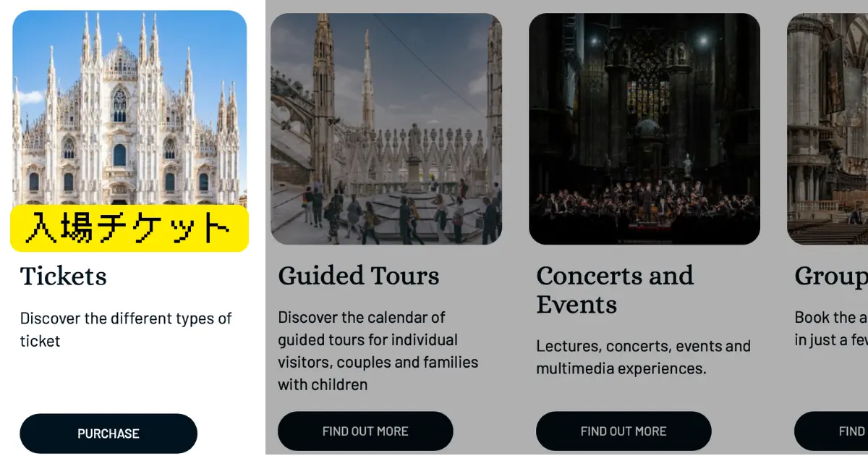Open the cathedral interior Group image
This screenshot has width=868, height=456.
point(827,129)
